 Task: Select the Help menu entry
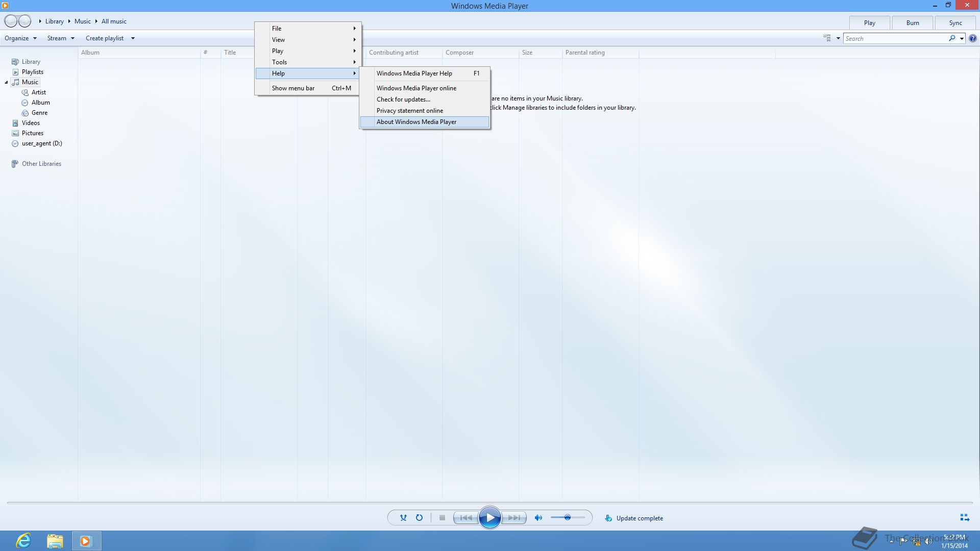pyautogui.click(x=308, y=73)
